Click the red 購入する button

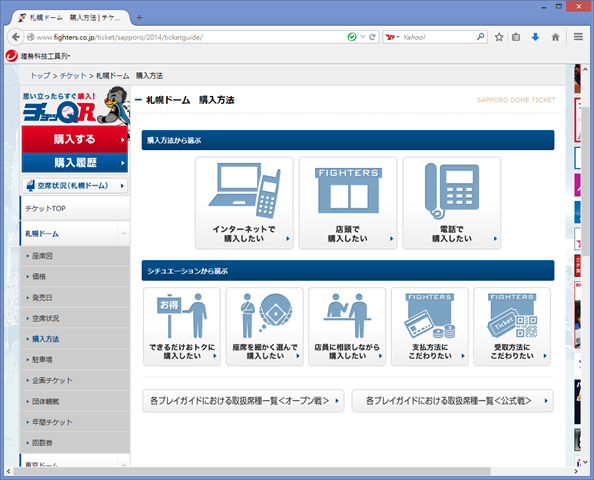75,139
